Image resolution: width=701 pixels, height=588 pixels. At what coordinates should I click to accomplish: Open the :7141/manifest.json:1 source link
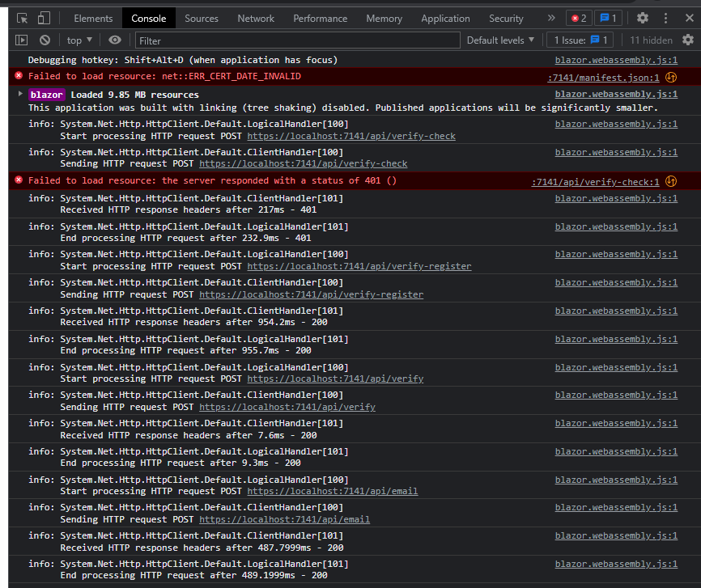603,78
